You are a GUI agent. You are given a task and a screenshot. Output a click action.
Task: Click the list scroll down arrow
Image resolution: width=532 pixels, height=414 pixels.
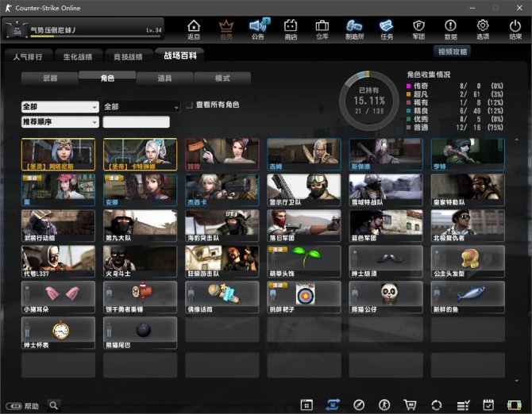(517, 381)
